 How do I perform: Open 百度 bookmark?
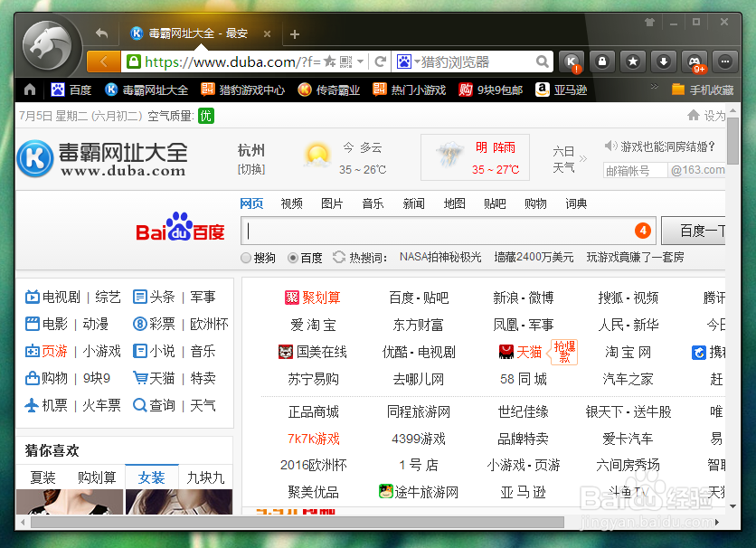71,90
